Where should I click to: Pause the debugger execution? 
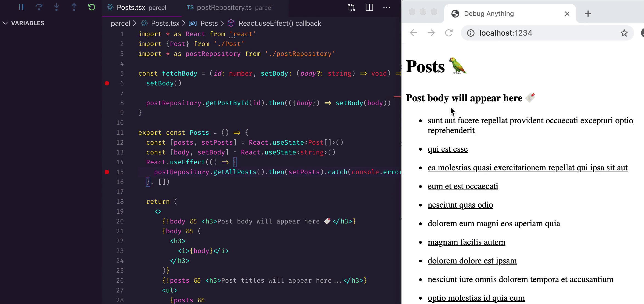21,7
